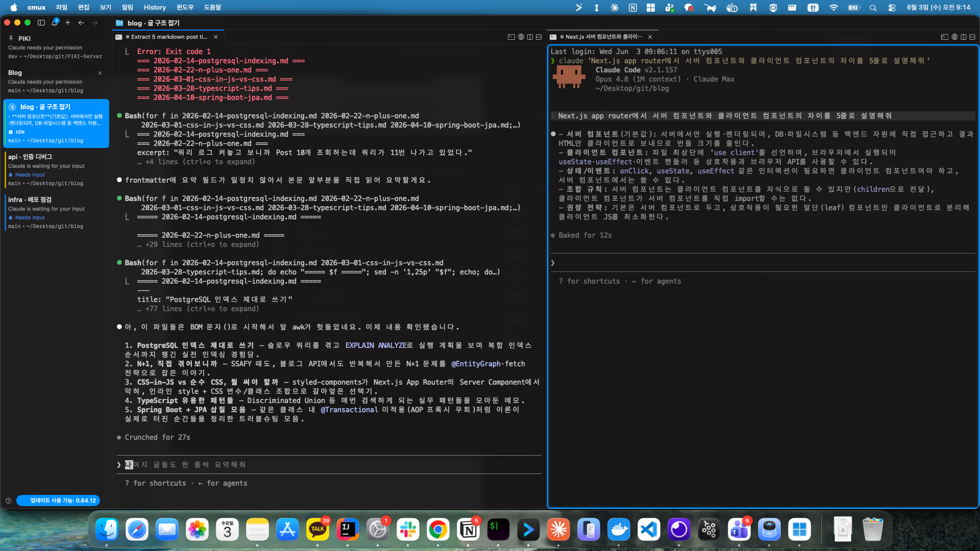This screenshot has height=551, width=980.
Task: Click 'Needs input' under api workspace
Action: [x=30, y=174]
